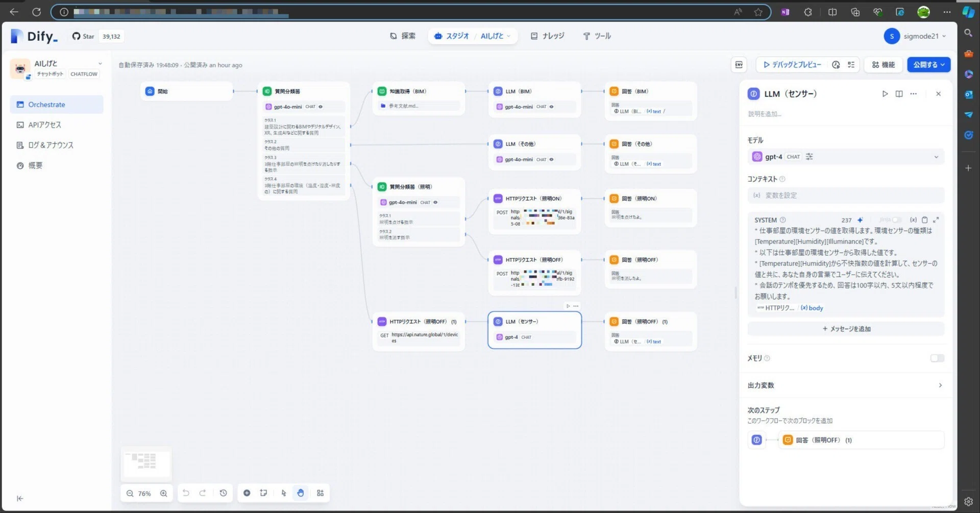Close the LLM (センサー) settings panel

[x=938, y=93]
